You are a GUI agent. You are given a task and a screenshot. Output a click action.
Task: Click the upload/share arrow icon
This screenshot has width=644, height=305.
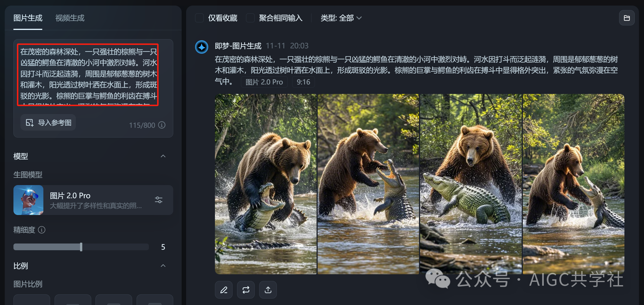coord(268,290)
